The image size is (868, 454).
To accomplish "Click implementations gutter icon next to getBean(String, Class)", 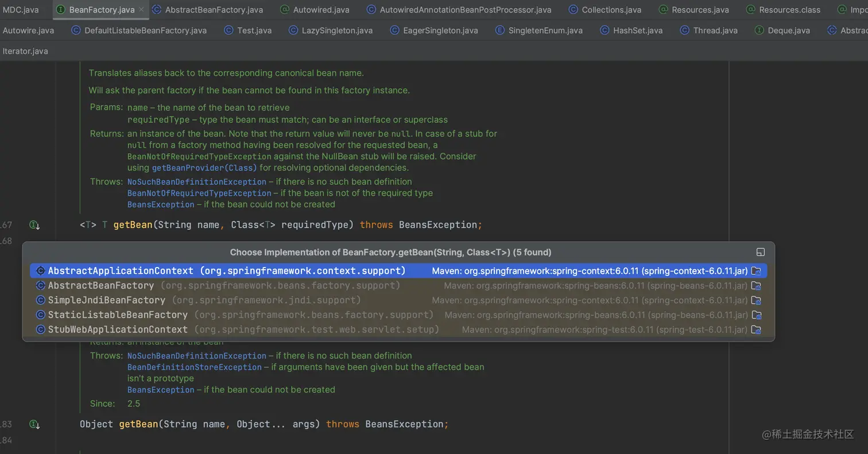I will (x=34, y=225).
